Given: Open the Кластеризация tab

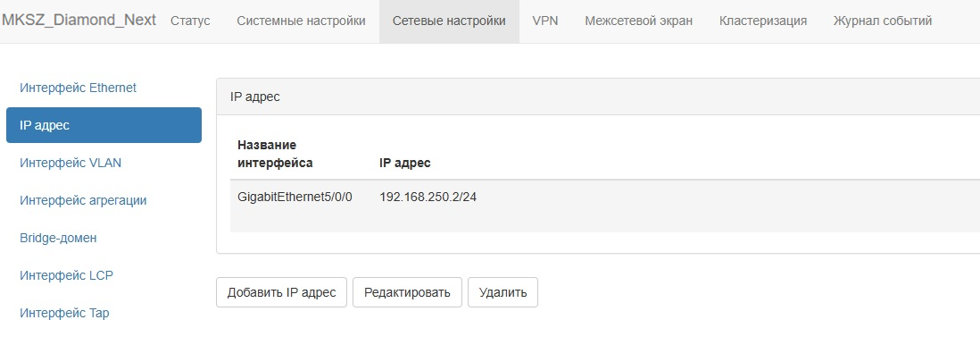Looking at the screenshot, I should (762, 21).
